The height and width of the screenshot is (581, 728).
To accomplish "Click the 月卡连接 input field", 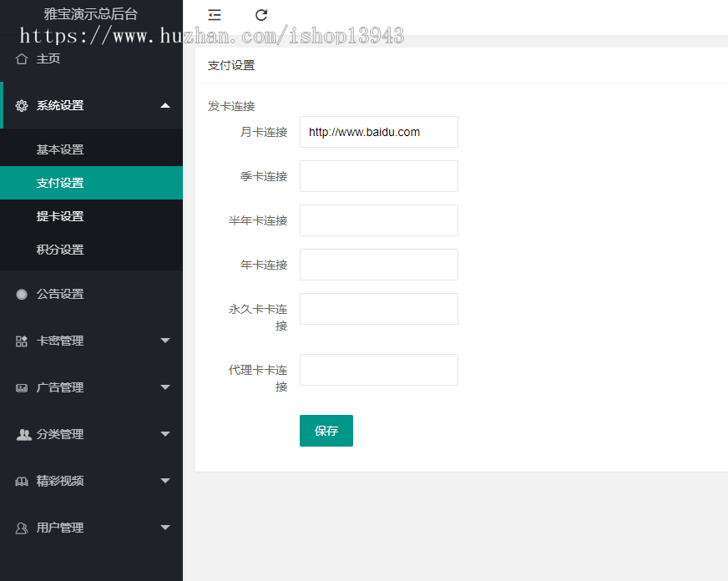I will pos(378,132).
